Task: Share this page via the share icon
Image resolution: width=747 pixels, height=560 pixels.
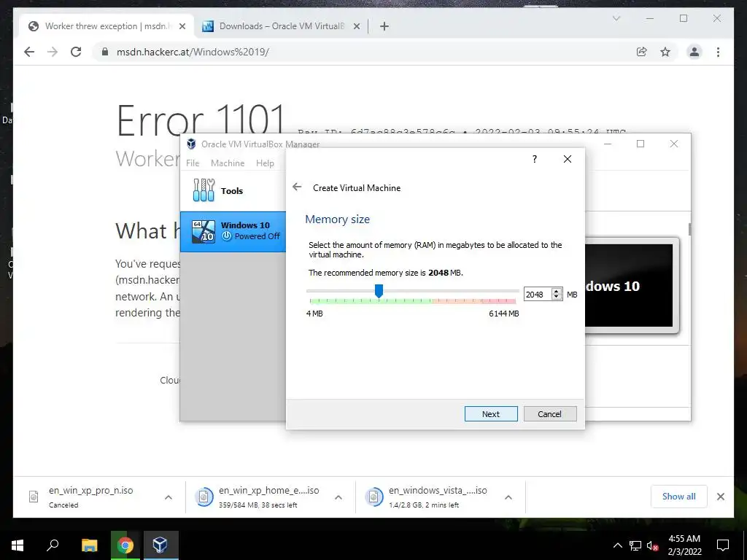Action: [642, 52]
